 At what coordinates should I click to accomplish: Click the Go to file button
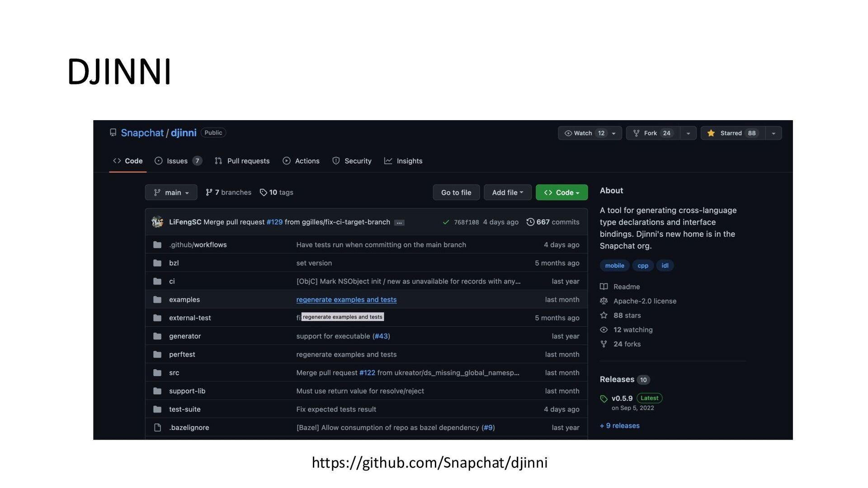456,192
